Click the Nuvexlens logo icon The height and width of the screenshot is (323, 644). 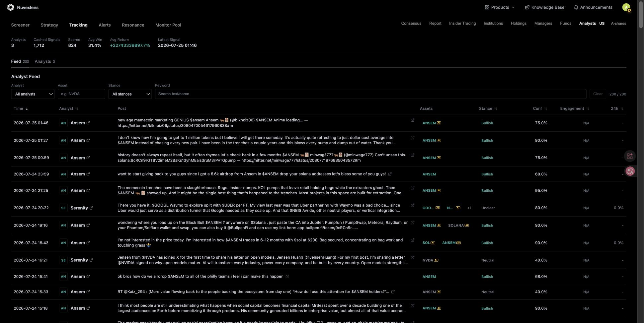point(11,7)
